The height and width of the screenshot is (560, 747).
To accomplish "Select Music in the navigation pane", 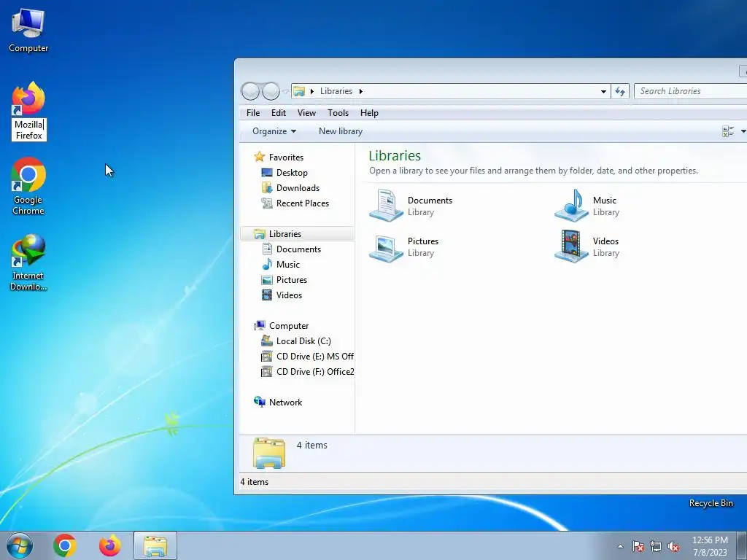I will 287,264.
